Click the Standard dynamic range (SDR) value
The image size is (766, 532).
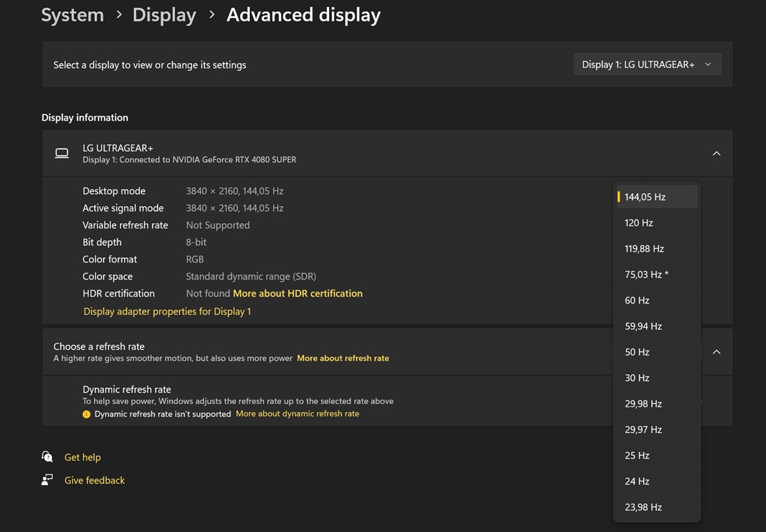[251, 276]
